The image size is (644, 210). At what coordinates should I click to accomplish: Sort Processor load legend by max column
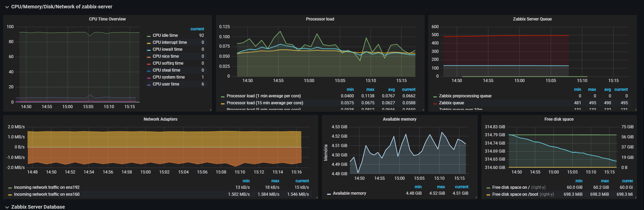click(370, 89)
